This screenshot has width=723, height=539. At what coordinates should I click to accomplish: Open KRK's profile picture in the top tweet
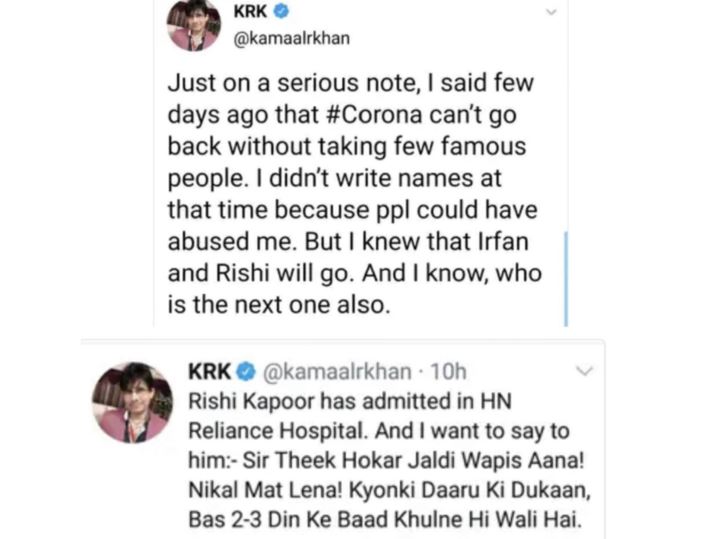(194, 24)
